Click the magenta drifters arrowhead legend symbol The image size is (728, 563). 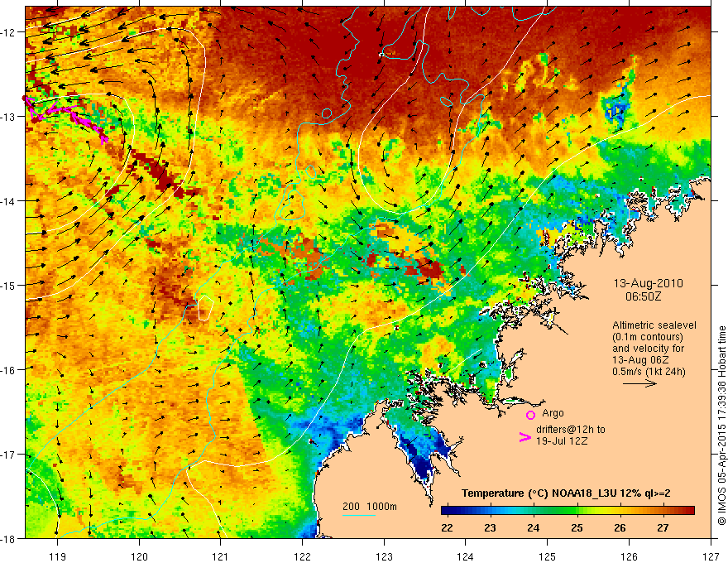[524, 437]
